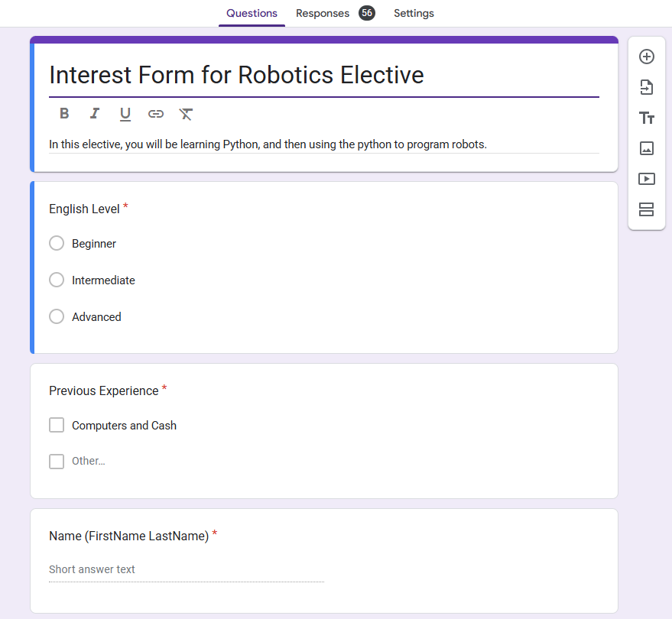Click the Add question icon
672x619 pixels.
click(x=646, y=57)
